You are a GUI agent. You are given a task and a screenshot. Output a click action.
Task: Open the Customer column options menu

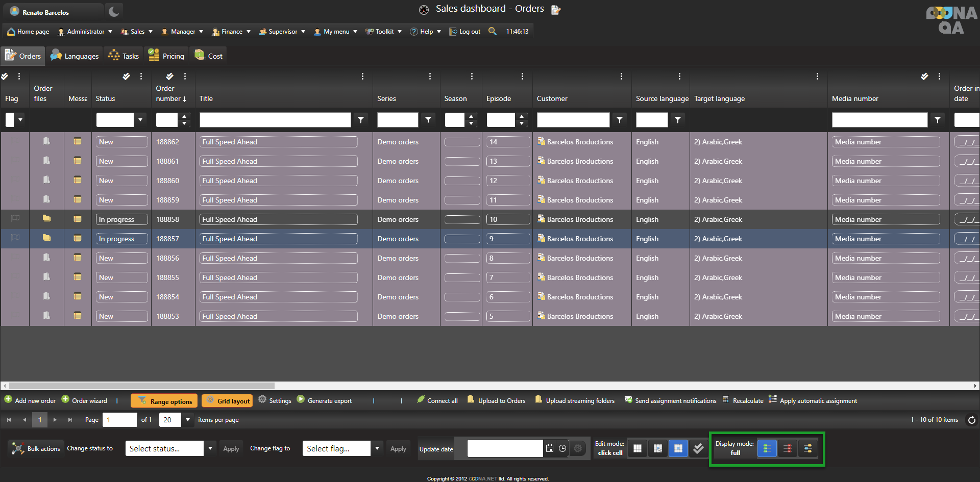pos(621,77)
